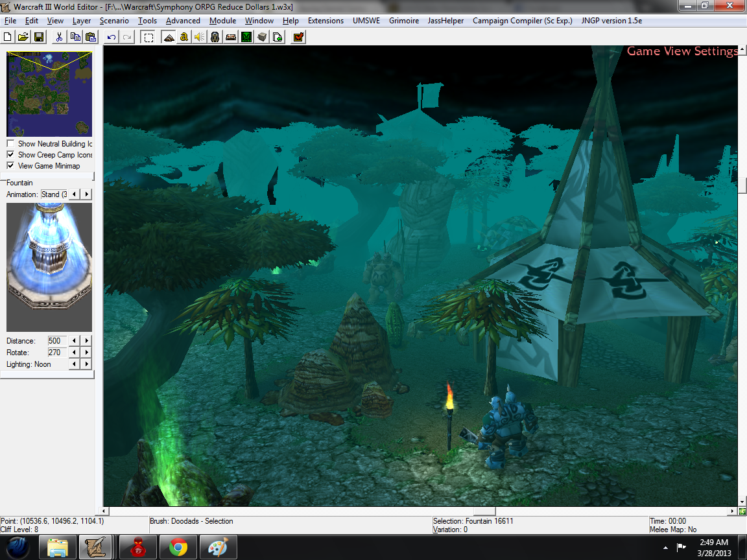Viewport: 747px width, 560px height.
Task: Create a new map with toolbar icon
Action: (8, 37)
